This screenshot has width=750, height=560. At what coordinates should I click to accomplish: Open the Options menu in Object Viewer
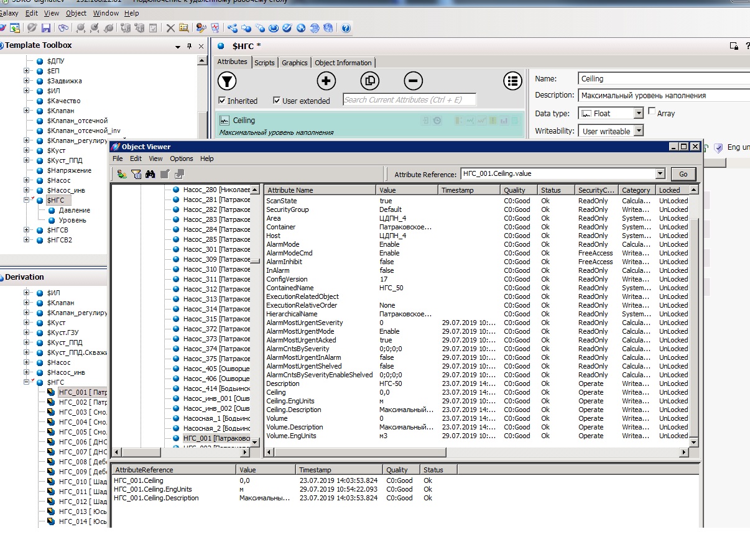[182, 158]
